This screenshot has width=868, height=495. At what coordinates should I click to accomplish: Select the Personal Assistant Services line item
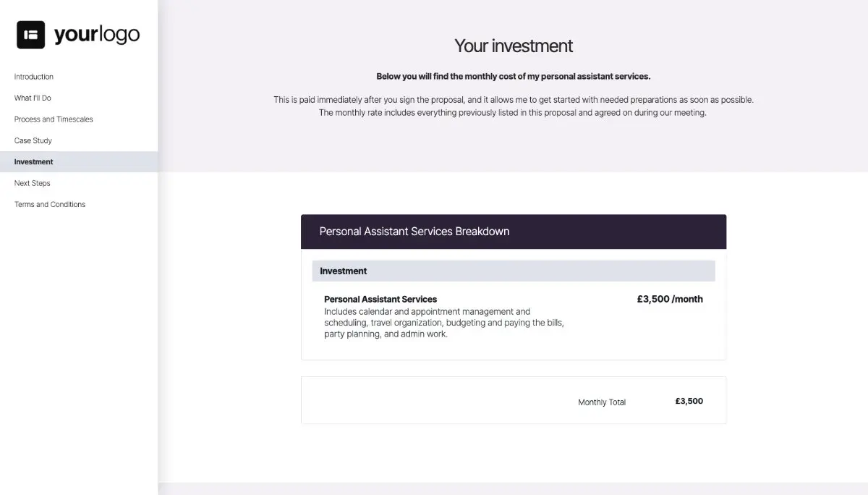tap(380, 299)
